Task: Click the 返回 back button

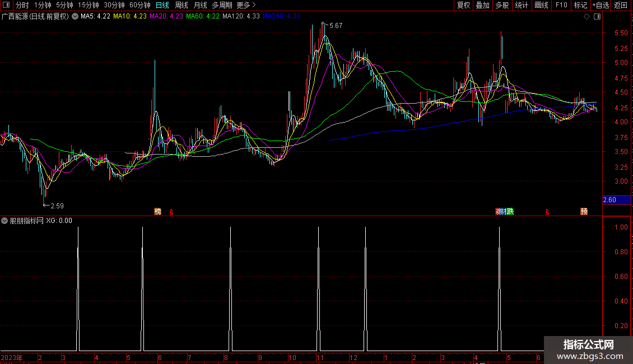Action: [x=621, y=5]
